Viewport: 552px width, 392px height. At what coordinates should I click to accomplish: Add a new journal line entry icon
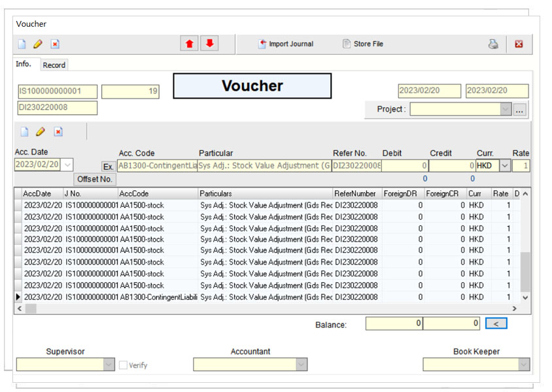point(24,132)
